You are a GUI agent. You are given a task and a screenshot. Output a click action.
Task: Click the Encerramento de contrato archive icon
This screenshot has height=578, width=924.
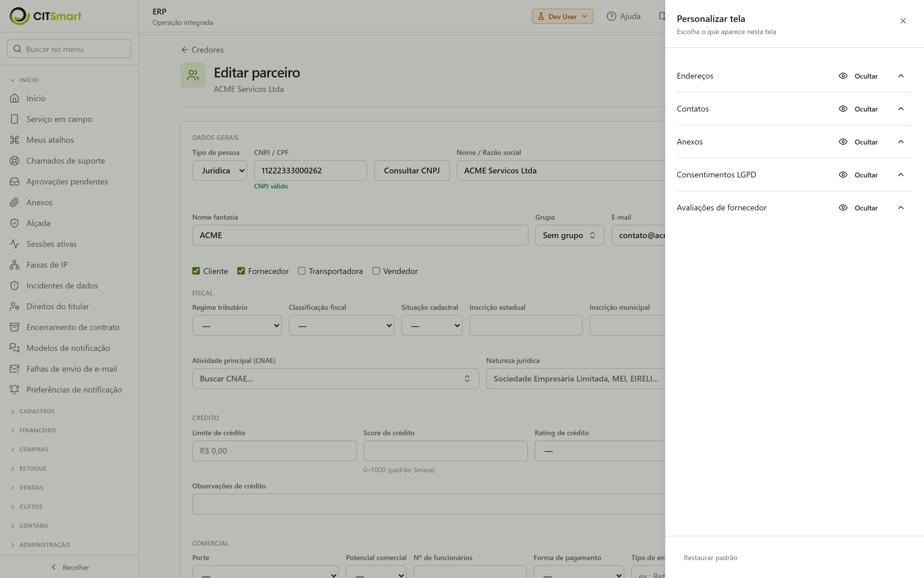click(14, 327)
